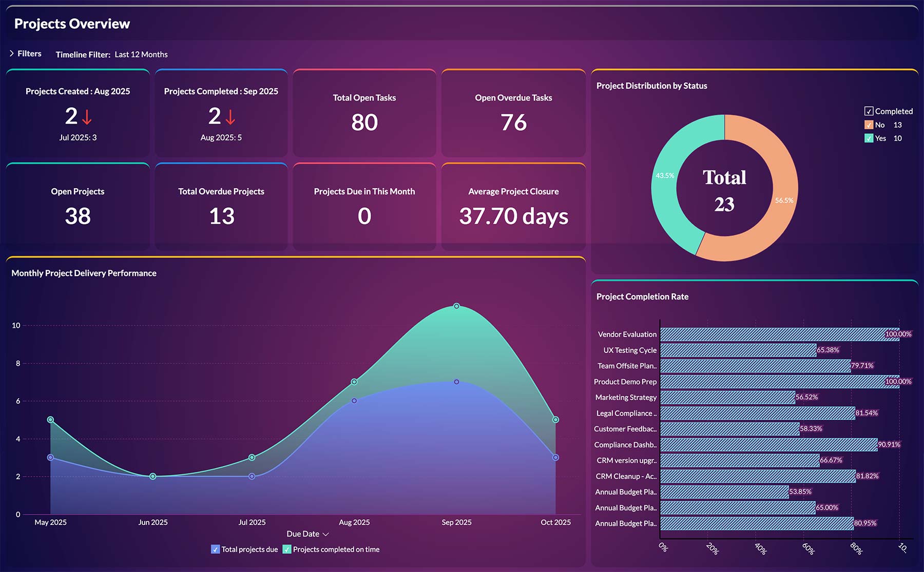Click the Average Project Closure card

[513, 207]
